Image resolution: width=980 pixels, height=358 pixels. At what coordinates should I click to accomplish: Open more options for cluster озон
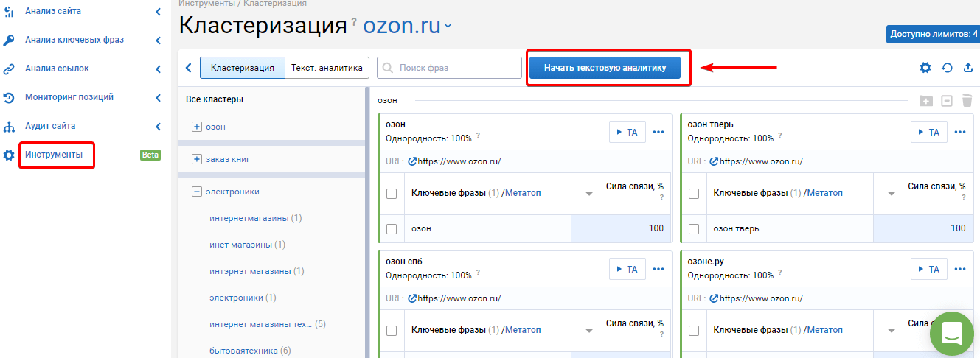point(658,132)
